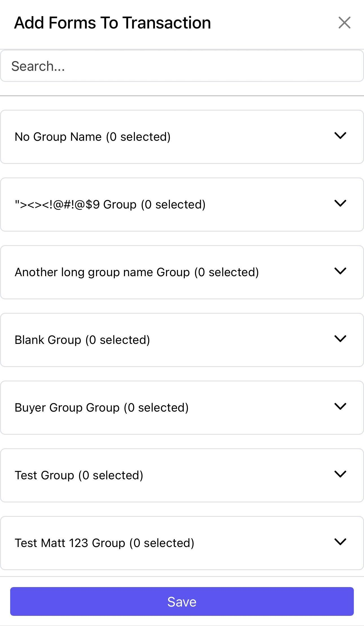Click the Test Group down-arrow icon
364x626 pixels.
340,474
